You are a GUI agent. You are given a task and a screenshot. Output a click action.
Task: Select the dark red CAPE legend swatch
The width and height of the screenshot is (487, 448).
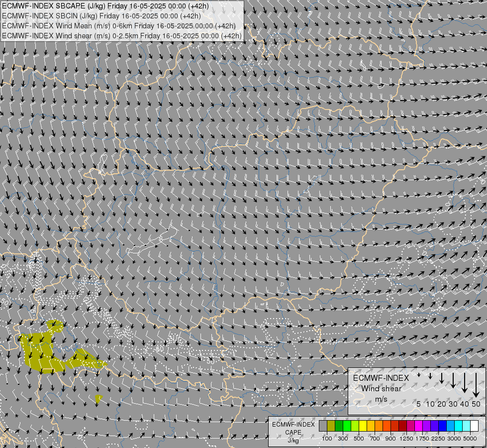tap(402, 426)
